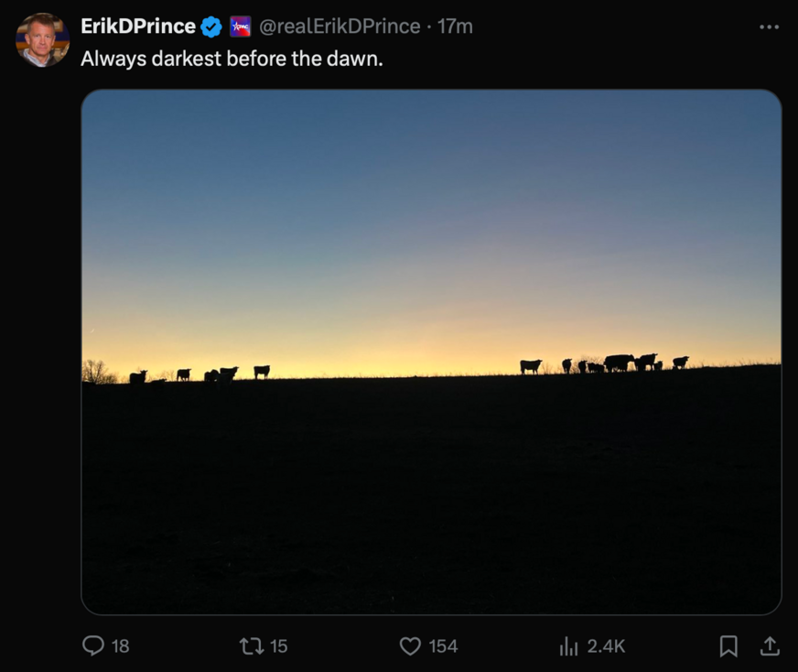Click the reply count of 18
Image resolution: width=798 pixels, height=672 pixels.
click(x=121, y=646)
